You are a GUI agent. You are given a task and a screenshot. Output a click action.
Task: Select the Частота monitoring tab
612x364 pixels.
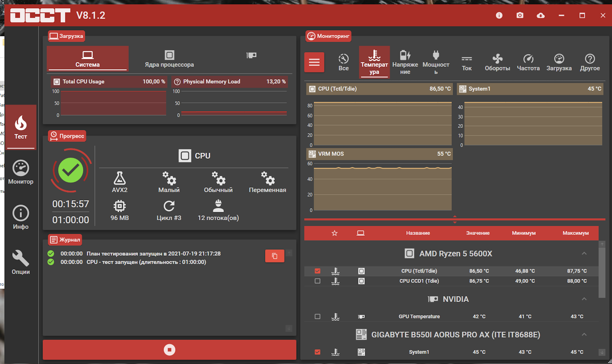pyautogui.click(x=528, y=62)
